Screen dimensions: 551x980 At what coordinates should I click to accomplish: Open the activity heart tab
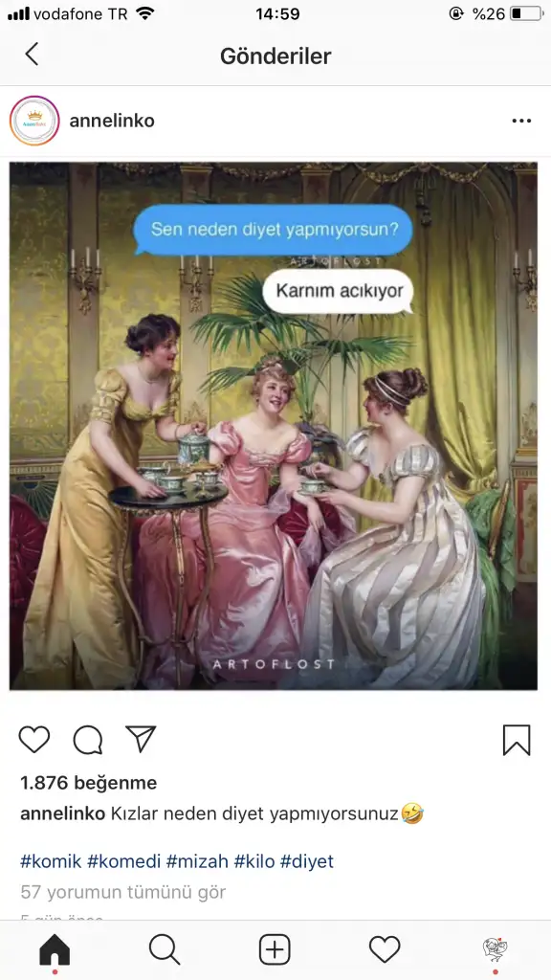pos(385,950)
